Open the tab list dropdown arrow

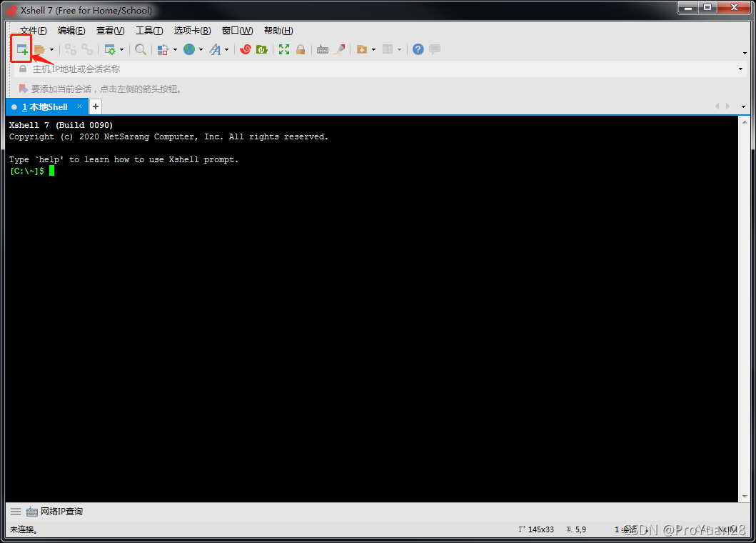click(743, 106)
